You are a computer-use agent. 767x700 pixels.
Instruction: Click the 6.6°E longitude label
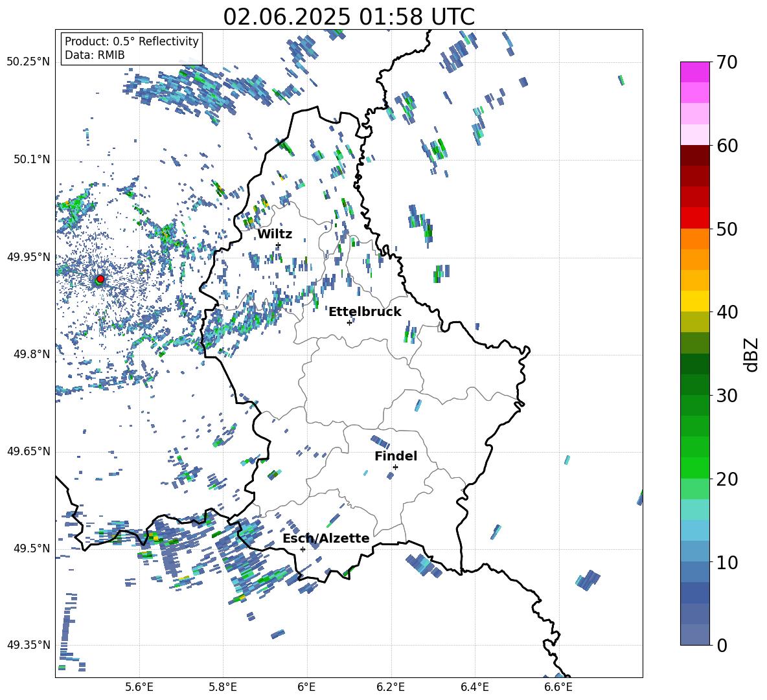coord(558,687)
